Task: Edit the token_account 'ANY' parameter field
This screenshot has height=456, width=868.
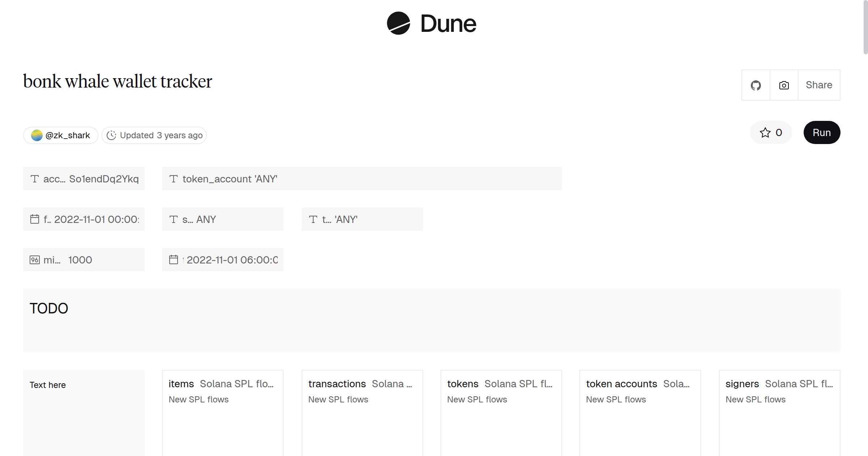Action: tap(362, 179)
